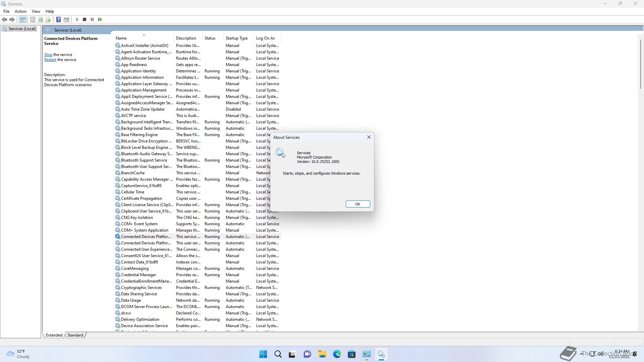Sort list by Startup Type column
Screen dimensions: 644x362
pyautogui.click(x=236, y=38)
